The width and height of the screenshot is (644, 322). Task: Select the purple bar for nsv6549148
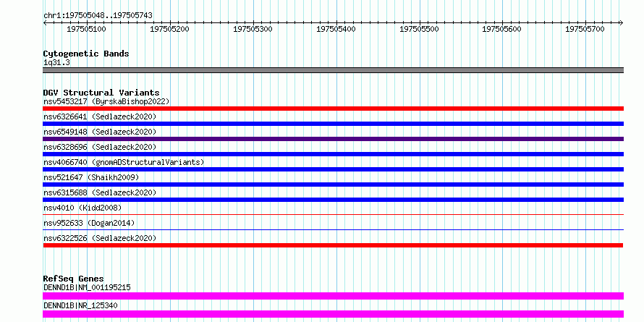(333, 139)
